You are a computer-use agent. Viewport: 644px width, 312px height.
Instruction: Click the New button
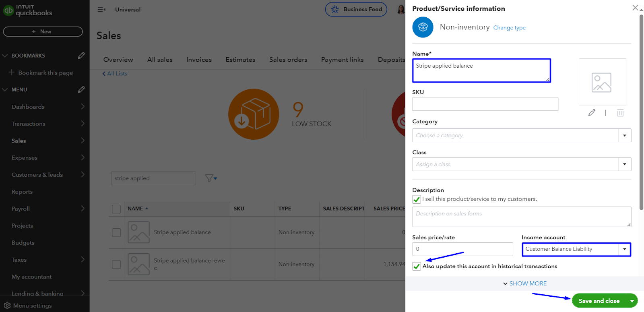tap(43, 31)
